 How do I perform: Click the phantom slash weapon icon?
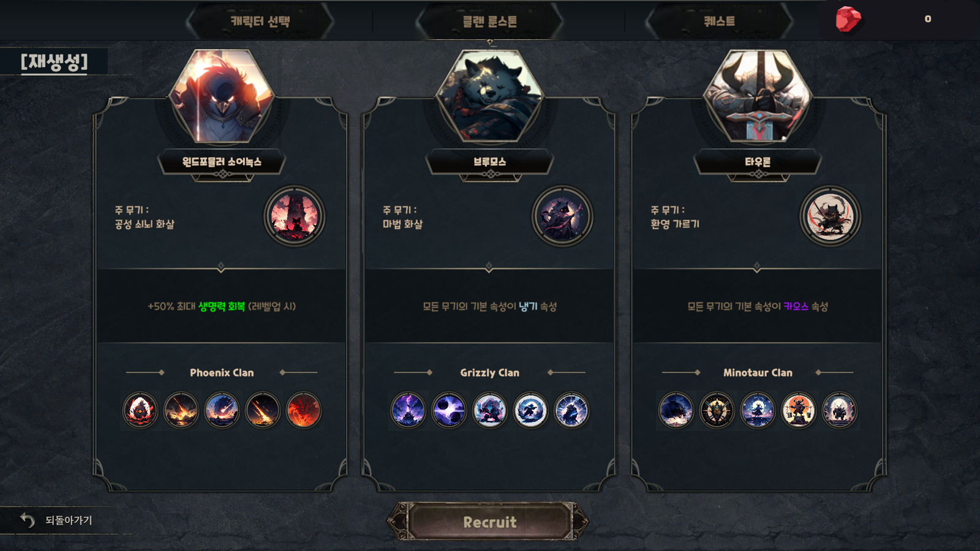coord(830,216)
